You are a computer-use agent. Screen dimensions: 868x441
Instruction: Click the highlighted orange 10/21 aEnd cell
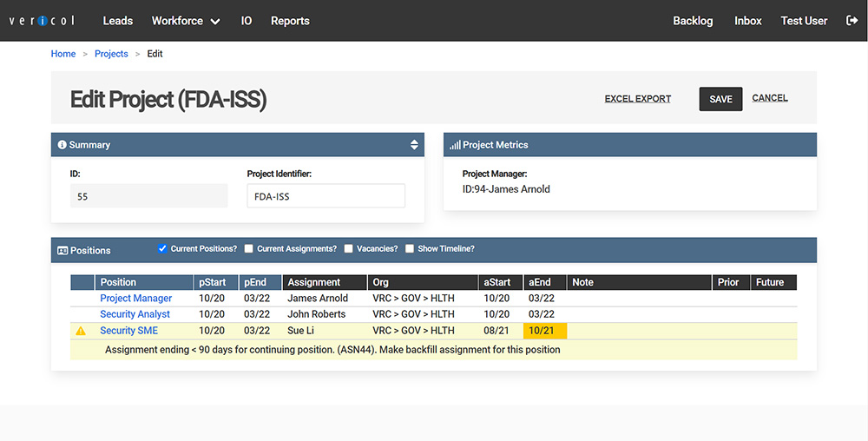click(544, 331)
